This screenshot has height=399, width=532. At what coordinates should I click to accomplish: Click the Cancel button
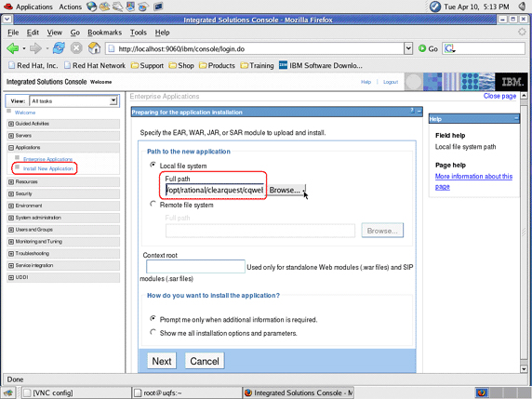(x=205, y=361)
